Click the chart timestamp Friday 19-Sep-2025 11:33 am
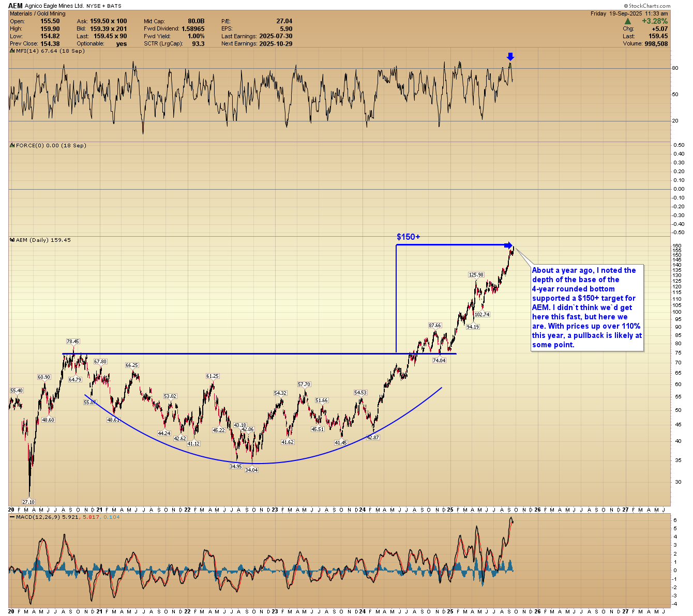The image size is (693, 616). (x=629, y=13)
